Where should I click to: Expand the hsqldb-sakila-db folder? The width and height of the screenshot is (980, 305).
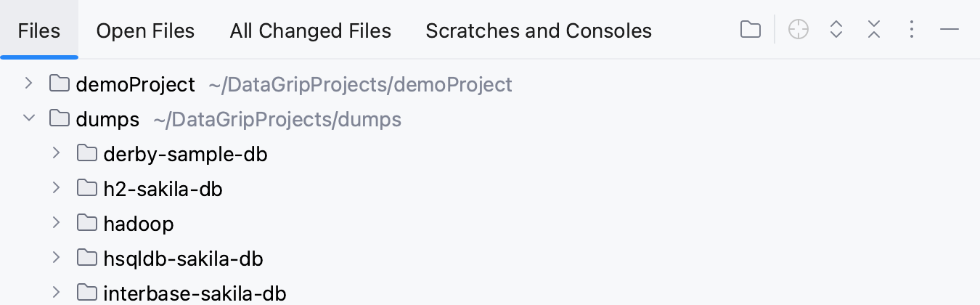coord(57,258)
